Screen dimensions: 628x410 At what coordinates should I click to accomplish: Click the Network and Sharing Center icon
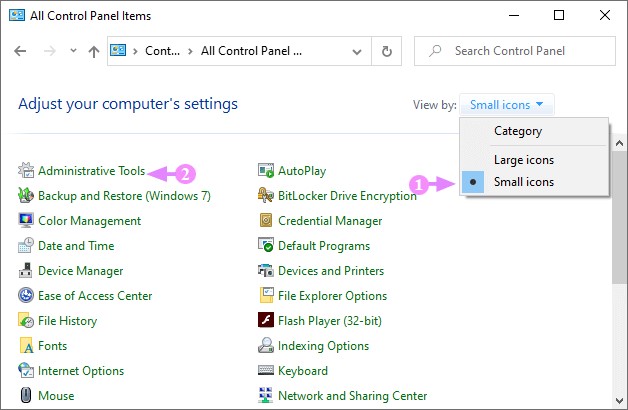[x=267, y=396]
